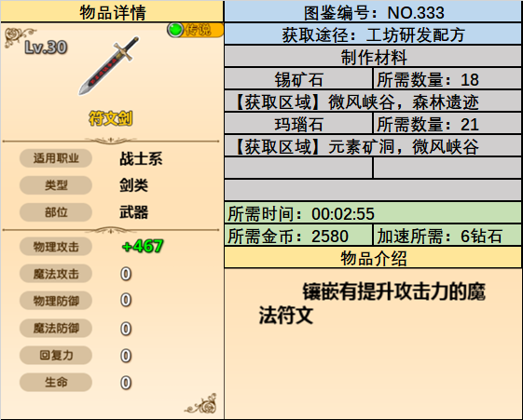Click the 0 value next to 魔法防御

coord(126,329)
